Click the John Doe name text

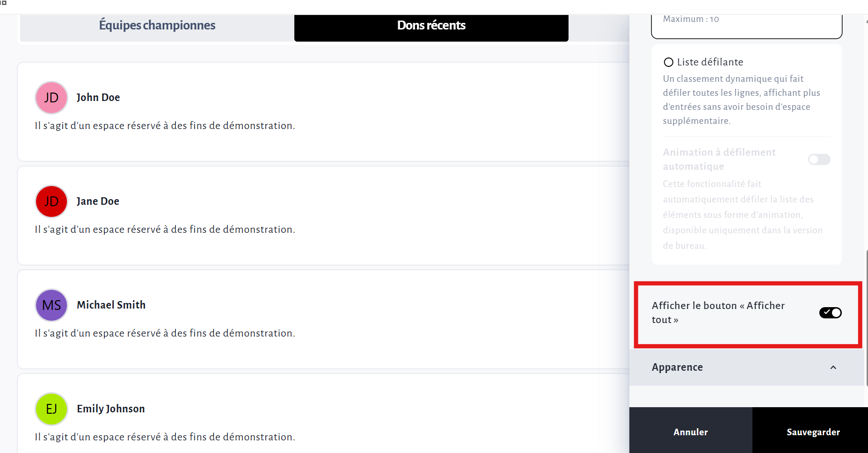point(98,97)
